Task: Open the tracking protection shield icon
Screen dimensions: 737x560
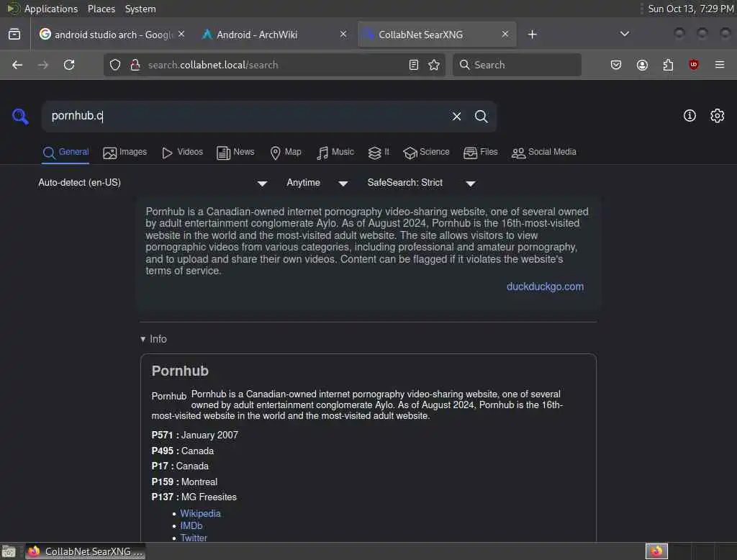Action: click(x=115, y=65)
